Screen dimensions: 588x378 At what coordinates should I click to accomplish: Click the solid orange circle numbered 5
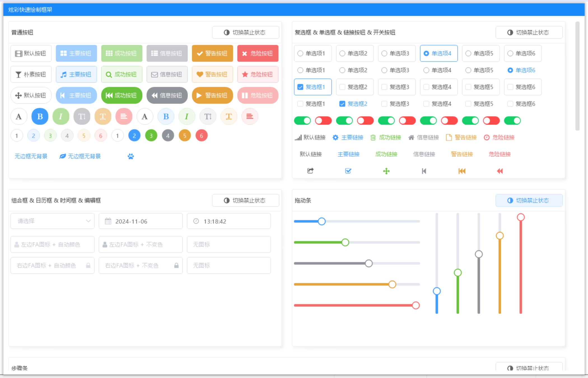pos(185,136)
